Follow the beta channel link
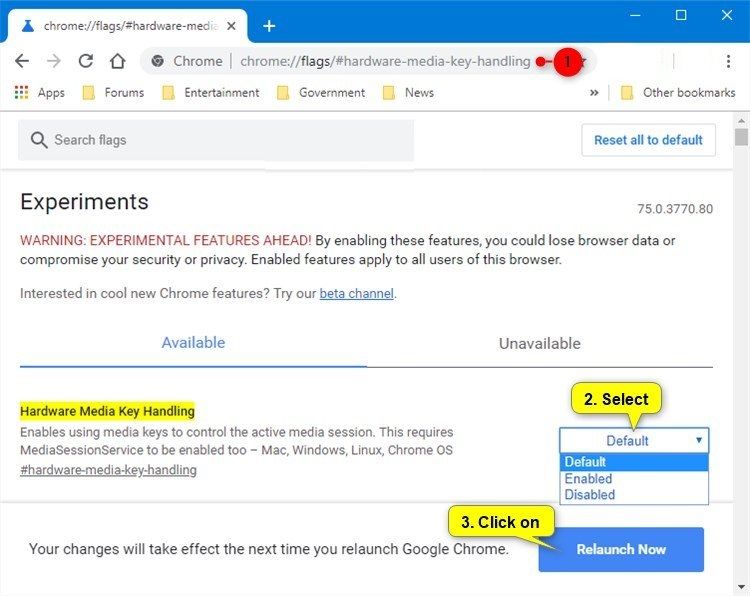The image size is (750, 596). click(x=357, y=293)
